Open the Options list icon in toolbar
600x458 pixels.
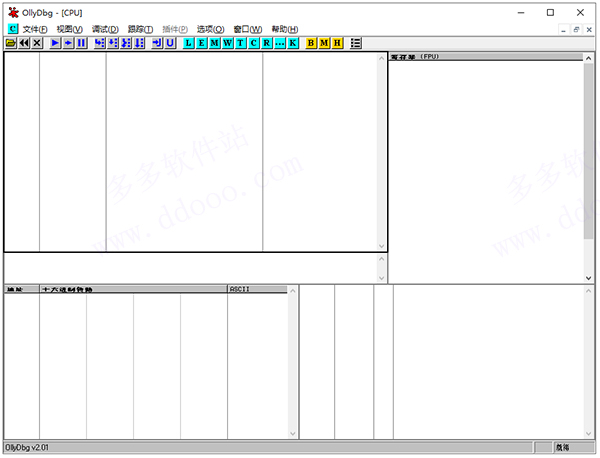[x=356, y=43]
